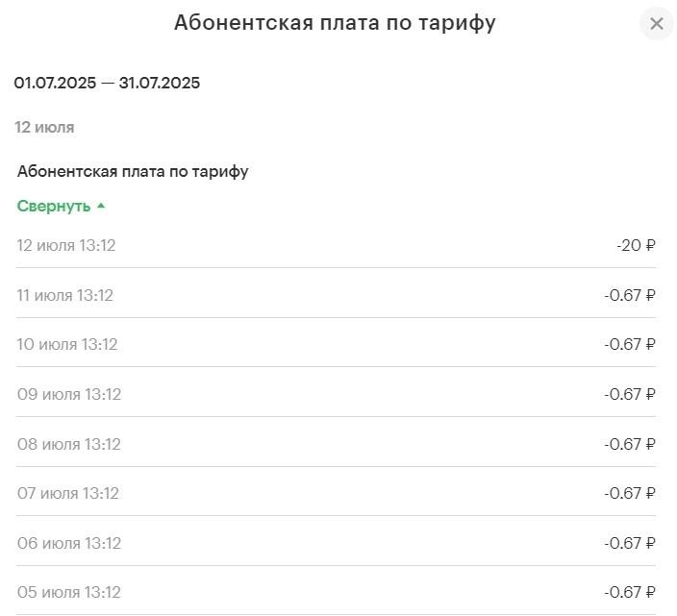Viewport: 677px width, 616px height.
Task: Open the 12 июля 13:12 charge row
Action: [66, 245]
